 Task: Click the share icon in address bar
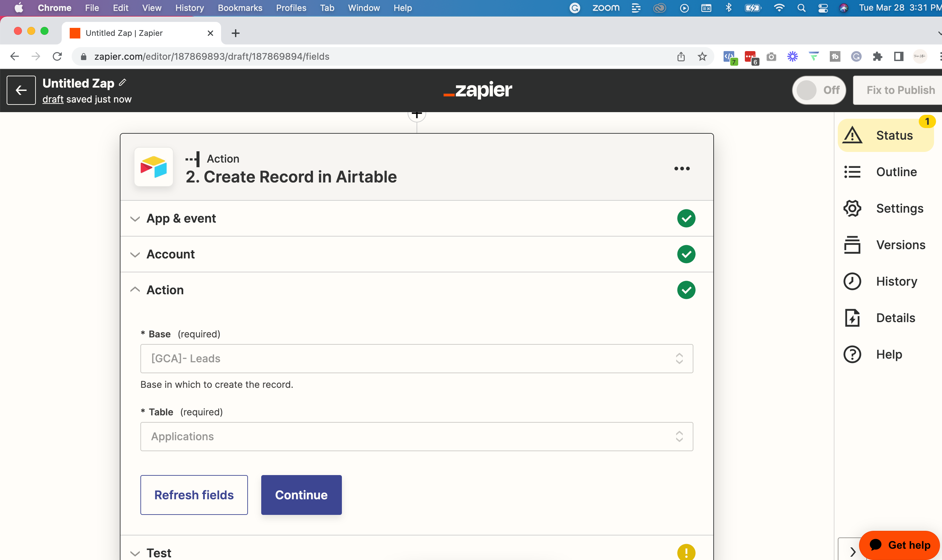(x=681, y=57)
